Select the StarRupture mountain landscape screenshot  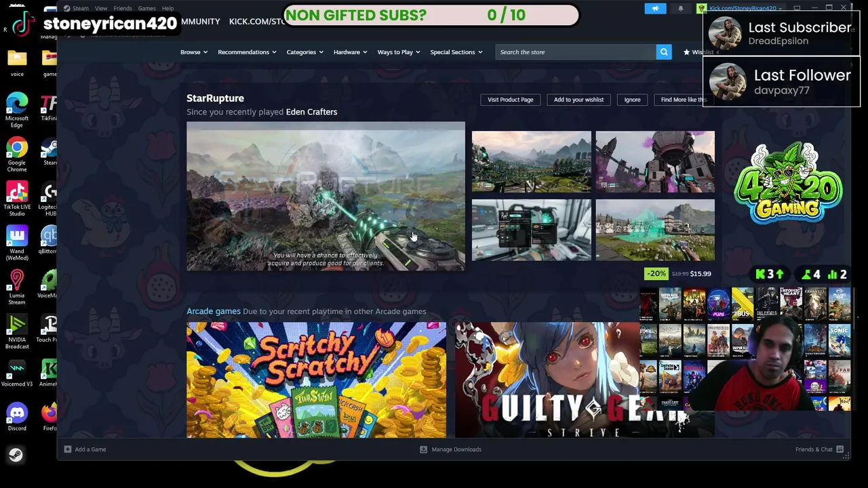[532, 161]
